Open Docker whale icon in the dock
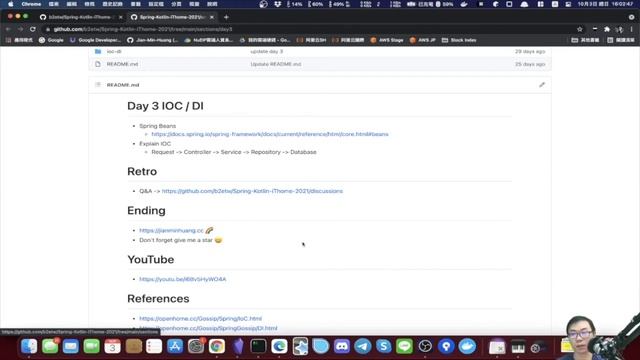Image resolution: width=640 pixels, height=360 pixels. (467, 347)
